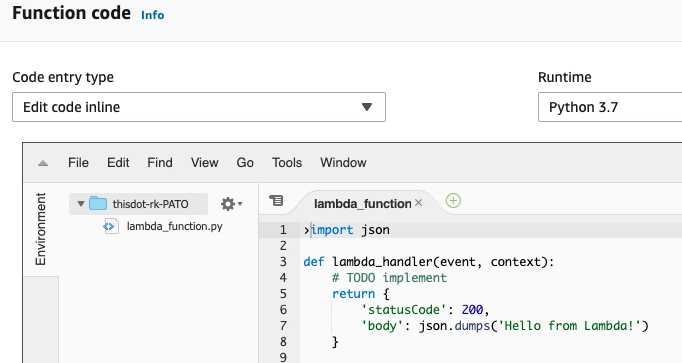
Task: Open the environment settings gear menu
Action: [x=231, y=204]
